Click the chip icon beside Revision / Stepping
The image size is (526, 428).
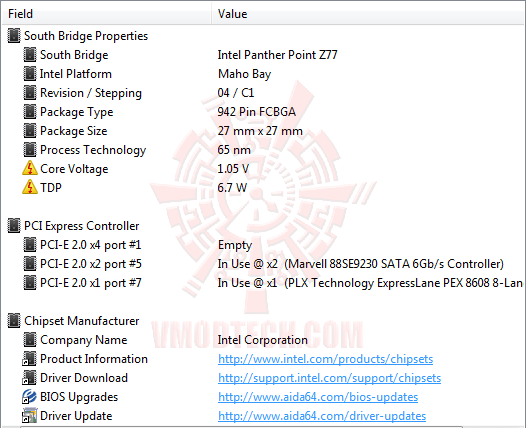tap(30, 93)
